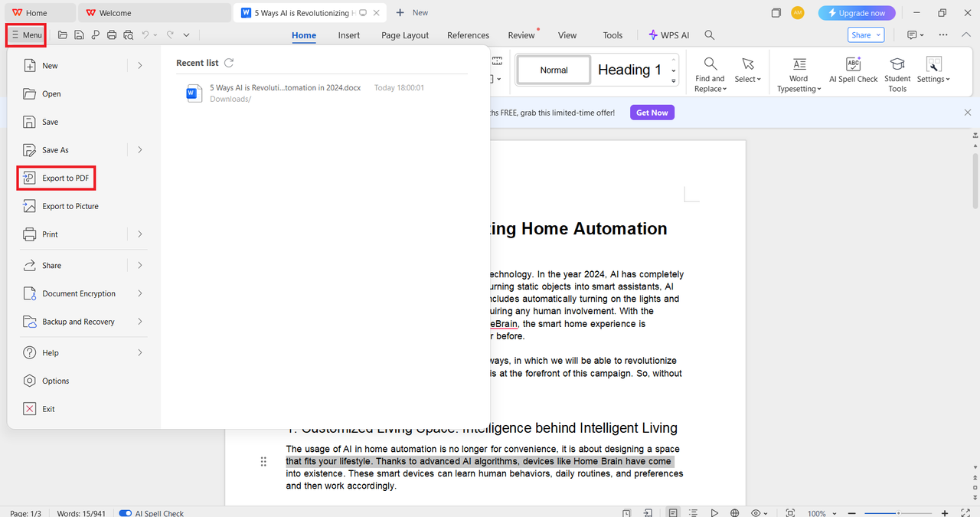Click the open folder icon in quick toolbar

point(63,35)
